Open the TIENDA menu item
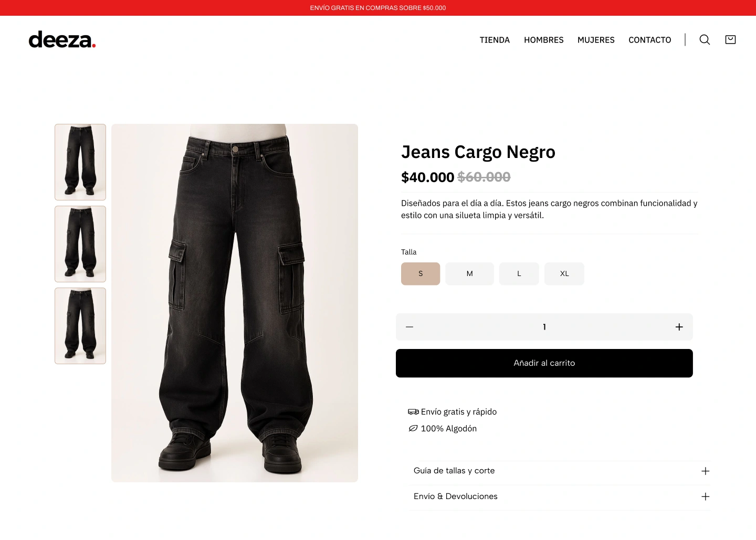This screenshot has width=756, height=540. pos(495,40)
